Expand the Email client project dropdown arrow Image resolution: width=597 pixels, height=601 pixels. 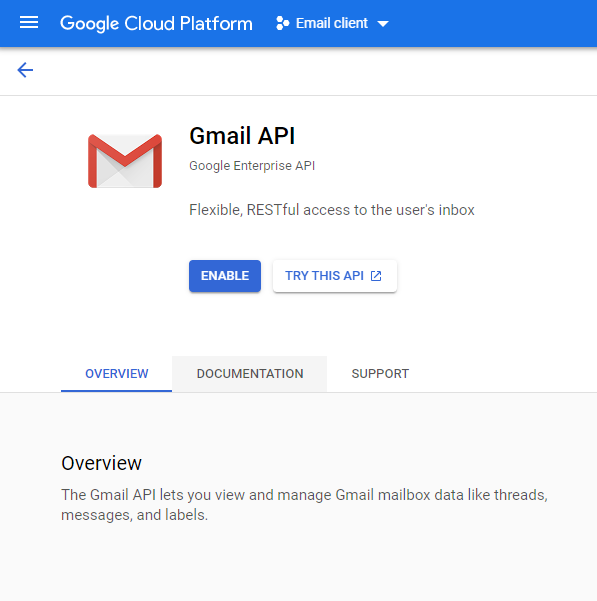coord(383,24)
